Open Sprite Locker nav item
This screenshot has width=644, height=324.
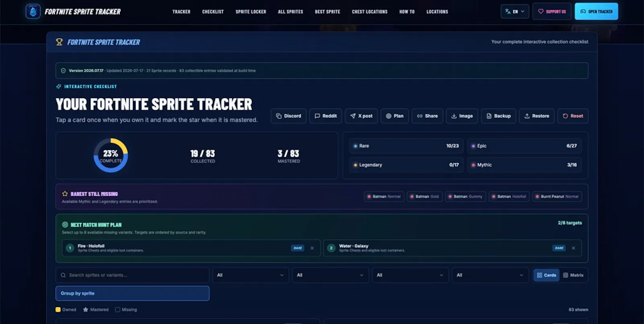coord(251,12)
